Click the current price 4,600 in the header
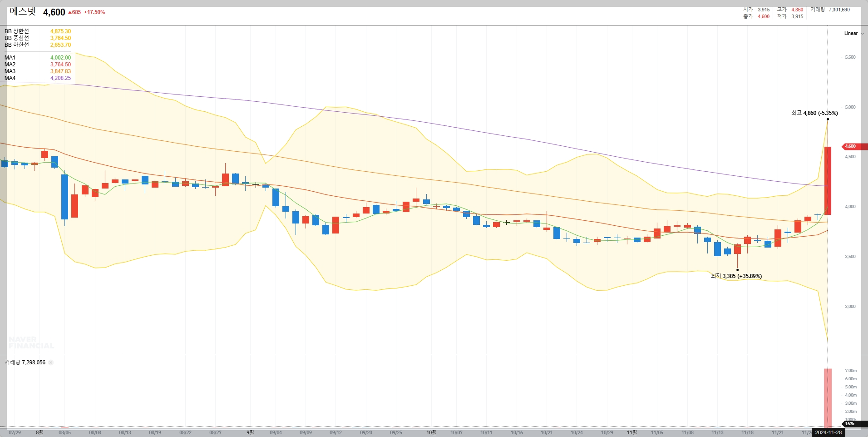Screen dimensions: 868x437 [x=54, y=12]
